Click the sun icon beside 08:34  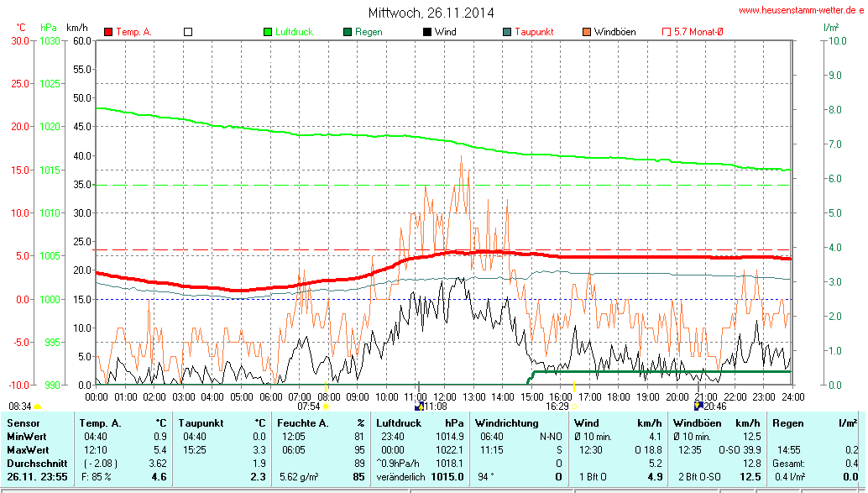(37, 406)
